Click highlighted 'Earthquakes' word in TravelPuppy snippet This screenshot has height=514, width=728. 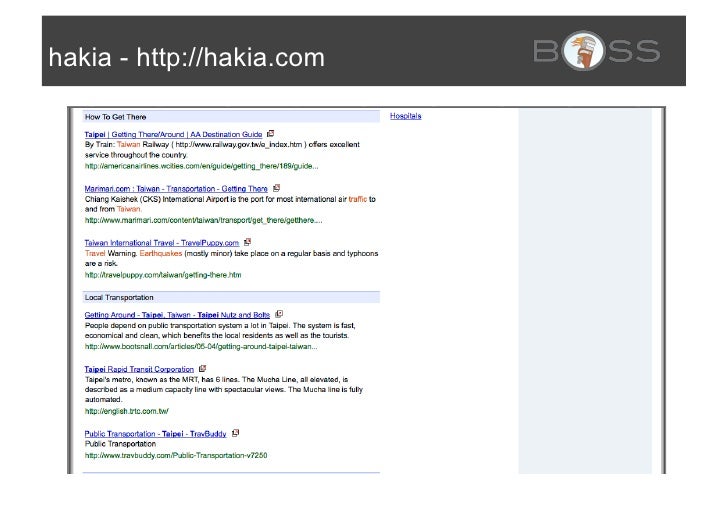[x=161, y=254]
